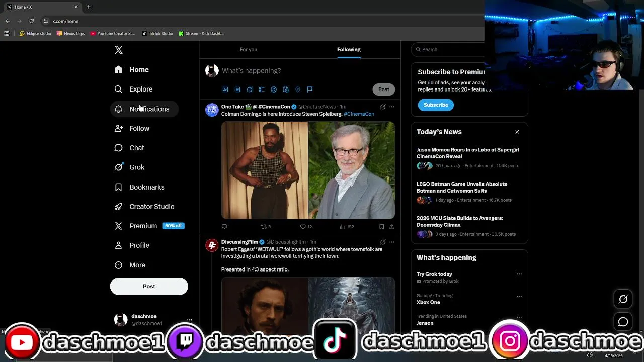Click the X logo in the sidebar
644x362 pixels.
point(119,50)
